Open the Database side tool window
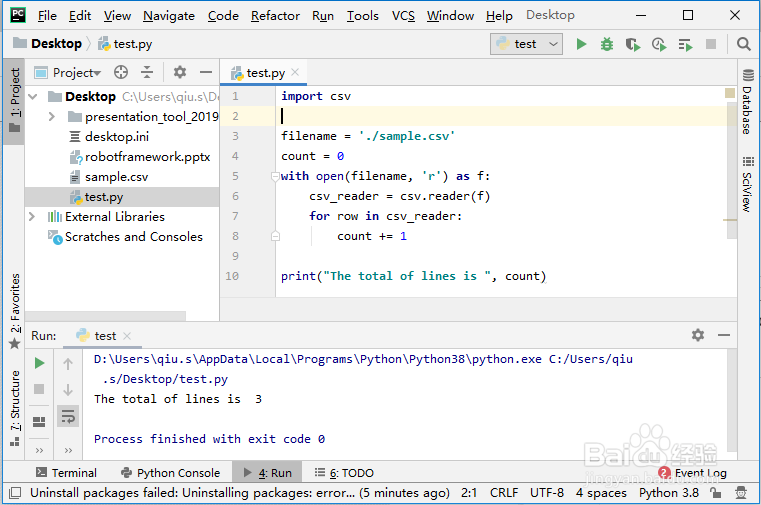This screenshot has width=761, height=505. 748,102
